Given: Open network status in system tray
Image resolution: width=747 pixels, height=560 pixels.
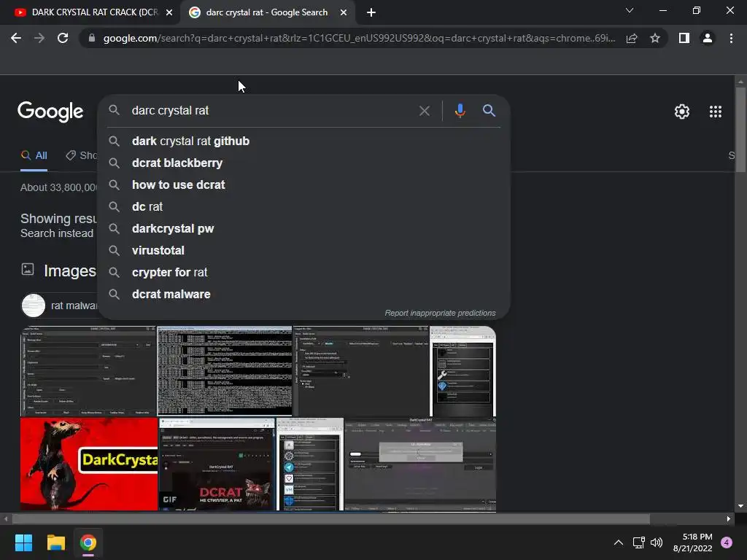Looking at the screenshot, I should [638, 542].
